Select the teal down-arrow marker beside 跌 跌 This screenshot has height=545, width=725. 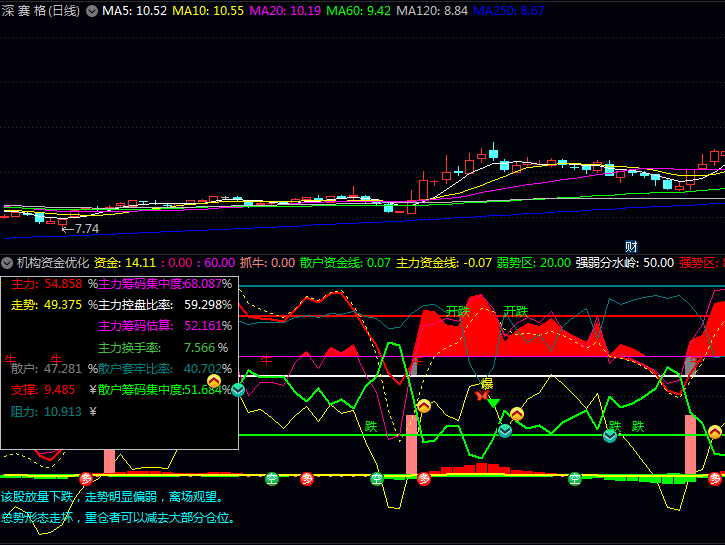[x=609, y=437]
